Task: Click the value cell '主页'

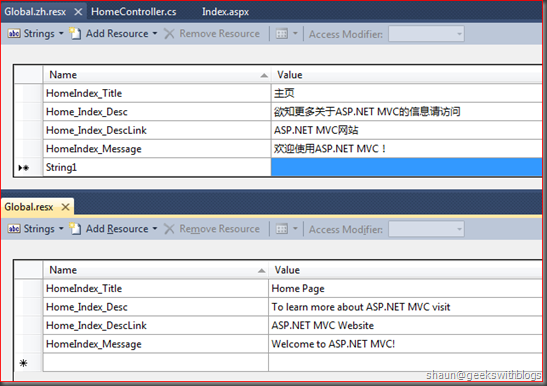Action: (x=406, y=93)
